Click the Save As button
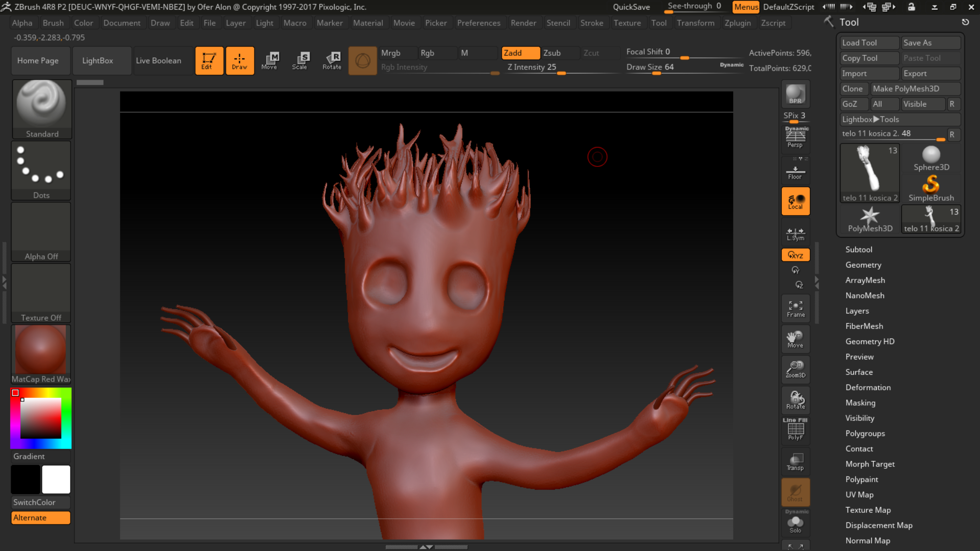Viewport: 980px width, 551px height. click(931, 43)
